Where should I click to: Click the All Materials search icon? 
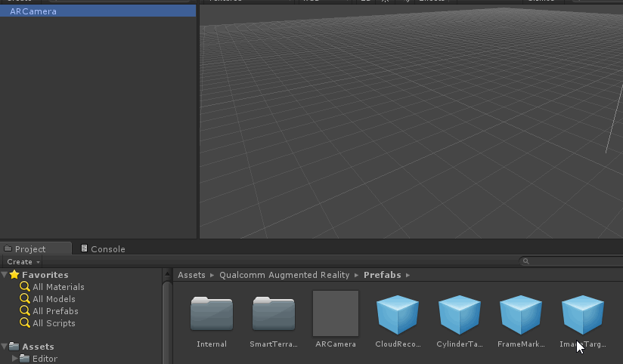click(x=25, y=287)
